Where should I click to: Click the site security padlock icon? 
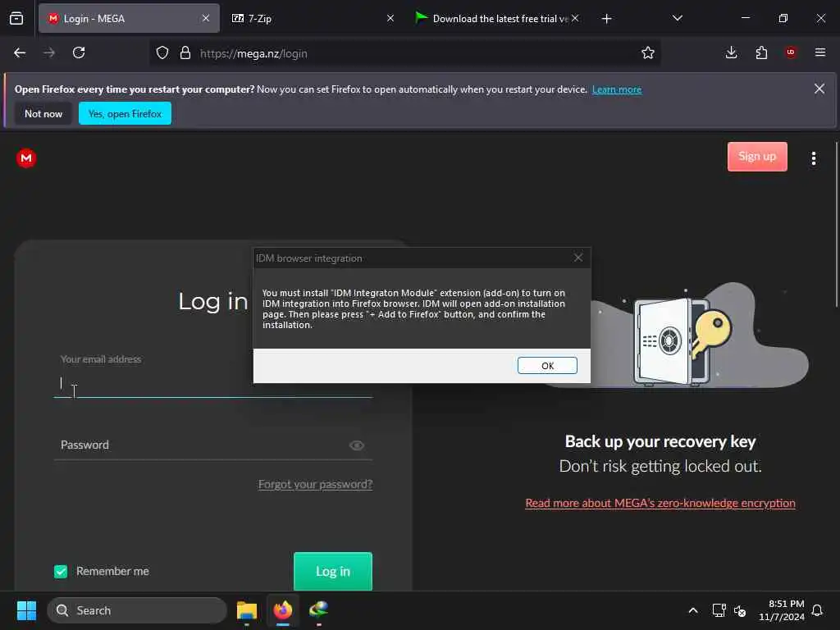(x=185, y=53)
